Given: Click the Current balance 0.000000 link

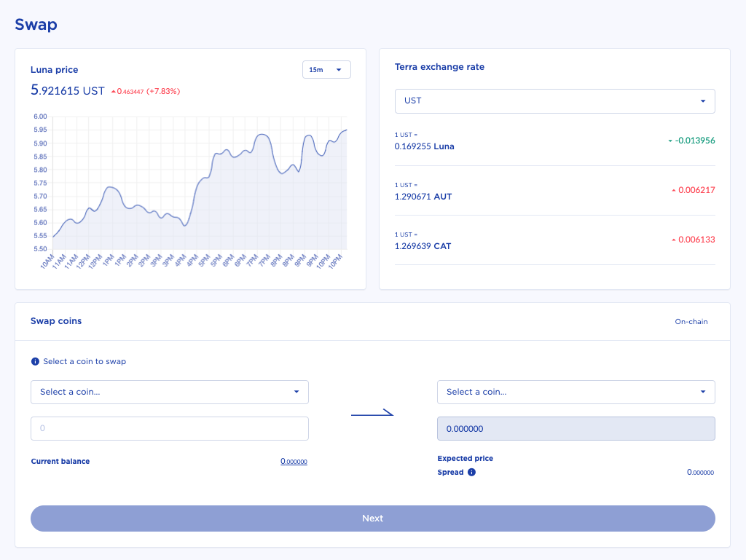Looking at the screenshot, I should coord(294,461).
